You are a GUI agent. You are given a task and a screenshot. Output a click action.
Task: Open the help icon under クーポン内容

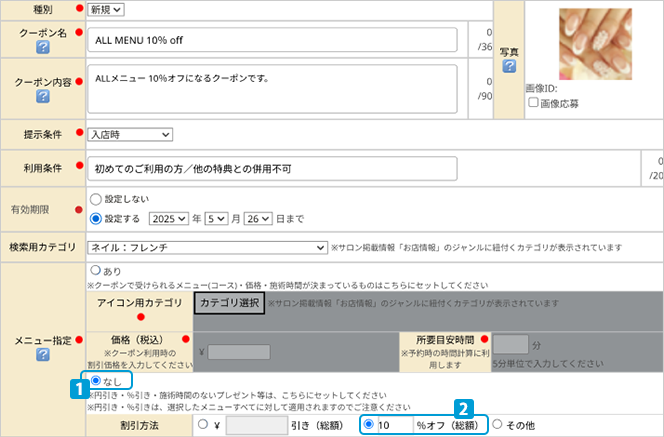[x=43, y=96]
